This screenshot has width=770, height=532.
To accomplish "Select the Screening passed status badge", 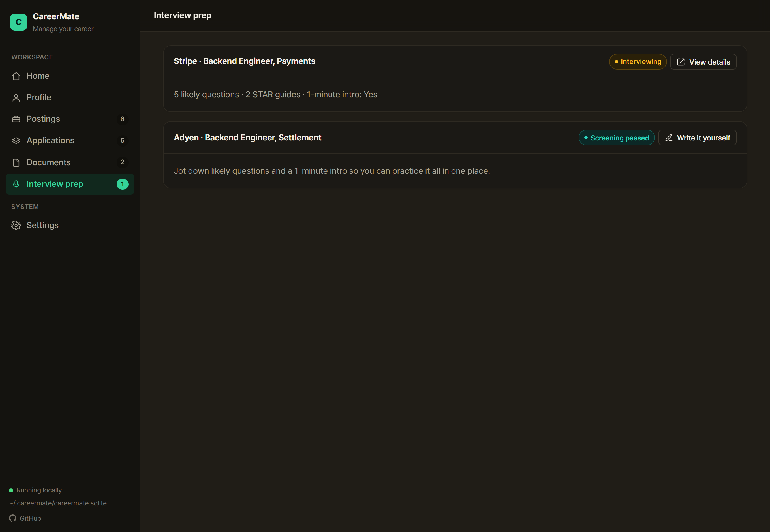I will pyautogui.click(x=616, y=138).
